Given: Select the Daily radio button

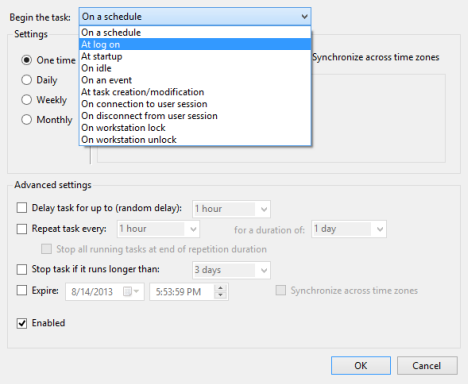Looking at the screenshot, I should tap(27, 80).
